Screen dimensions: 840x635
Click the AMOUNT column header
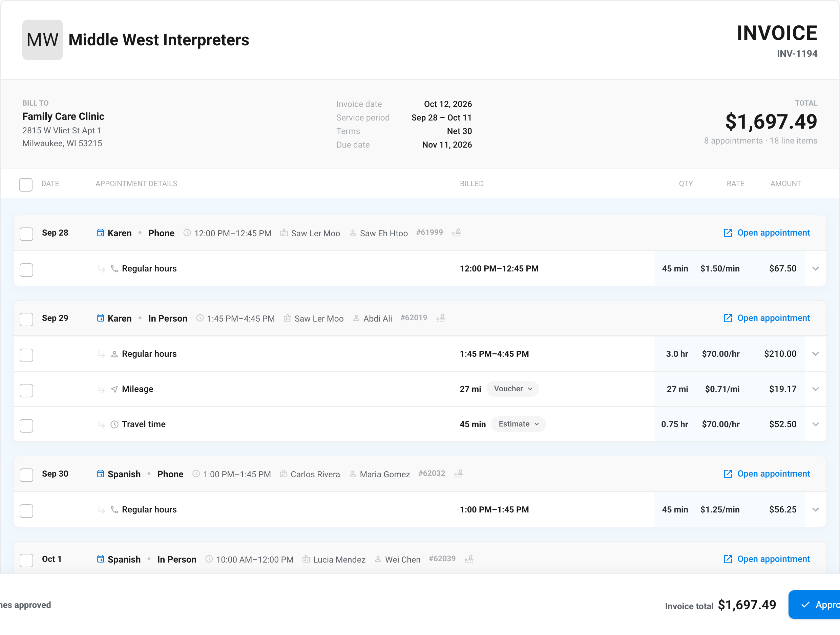pos(786,184)
